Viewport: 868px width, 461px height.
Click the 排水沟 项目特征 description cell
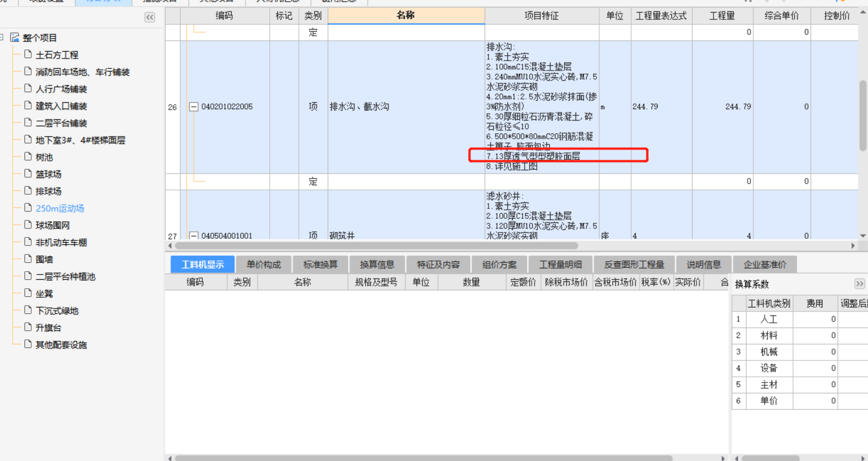542,107
